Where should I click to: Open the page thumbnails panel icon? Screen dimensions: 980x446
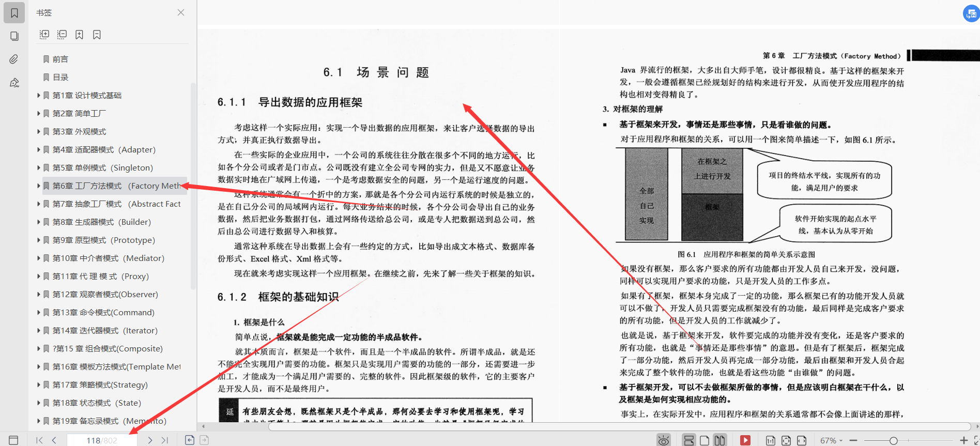coord(14,36)
